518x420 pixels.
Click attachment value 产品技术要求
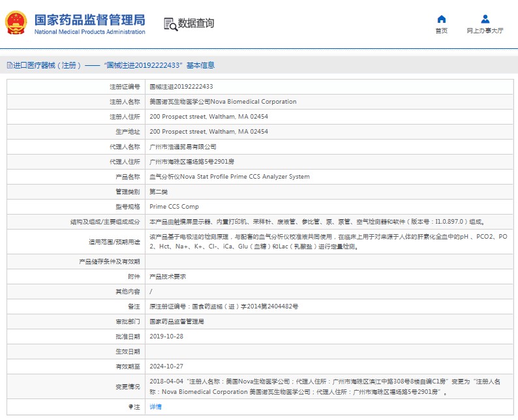click(x=168, y=277)
